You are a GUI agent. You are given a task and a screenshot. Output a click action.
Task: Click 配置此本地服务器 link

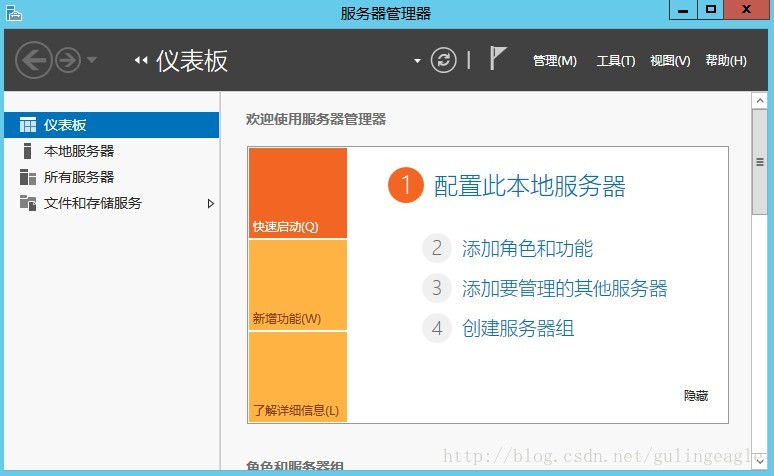coord(529,186)
